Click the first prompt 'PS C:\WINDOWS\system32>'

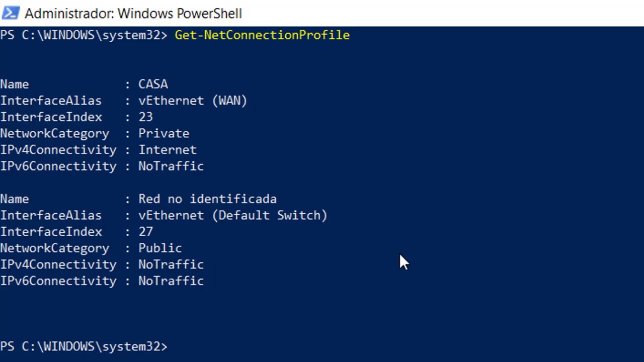pos(84,35)
